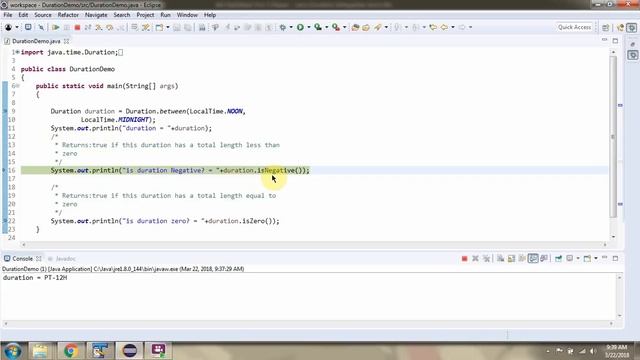Image resolution: width=640 pixels, height=360 pixels.
Task: Click the Open Console icon
Action: pyautogui.click(x=587, y=258)
